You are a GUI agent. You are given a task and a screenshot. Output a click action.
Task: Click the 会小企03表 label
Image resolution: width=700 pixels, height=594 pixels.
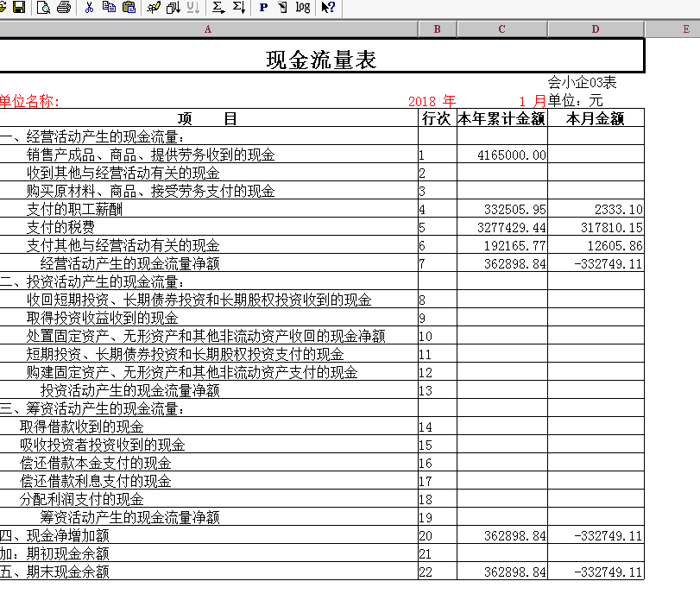click(582, 83)
